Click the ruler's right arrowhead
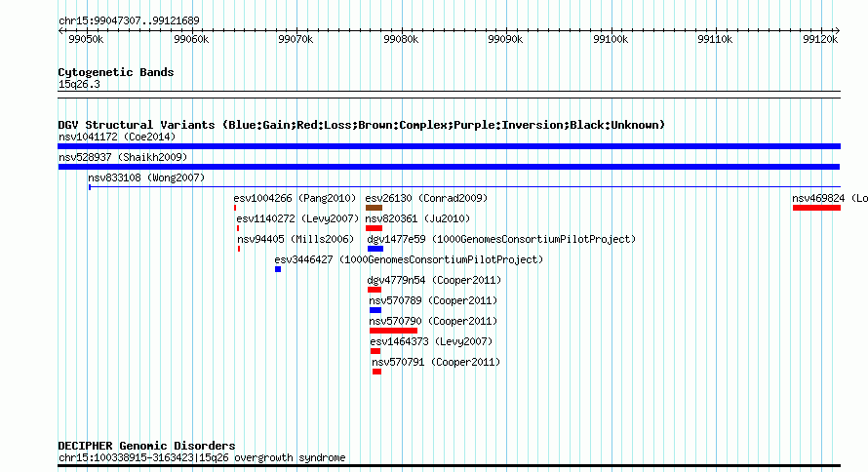 [x=838, y=31]
